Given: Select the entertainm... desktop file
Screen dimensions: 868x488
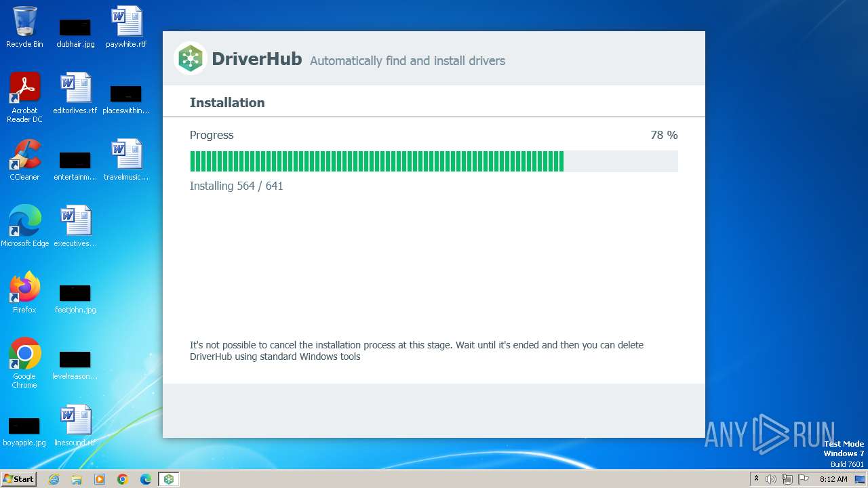Looking at the screenshot, I should [75, 165].
